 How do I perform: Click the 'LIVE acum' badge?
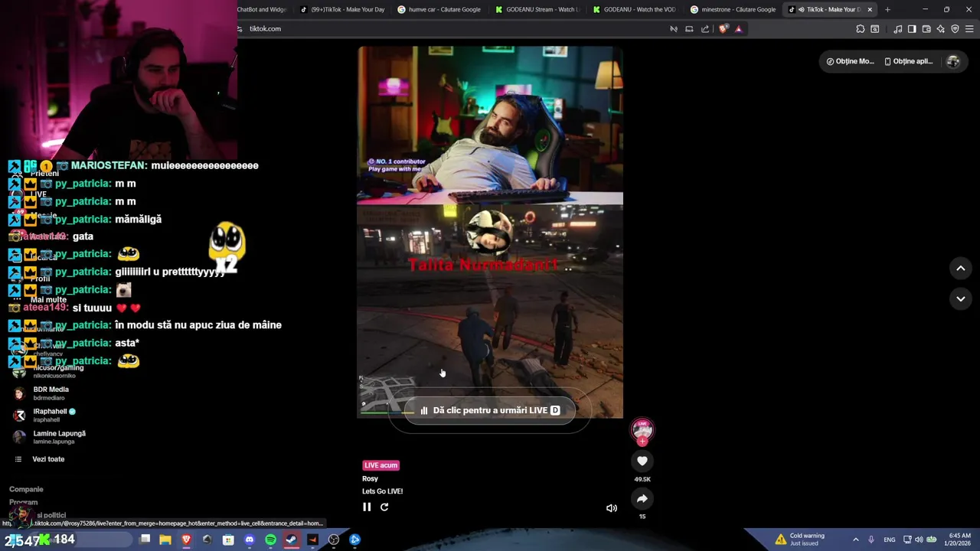coord(381,465)
